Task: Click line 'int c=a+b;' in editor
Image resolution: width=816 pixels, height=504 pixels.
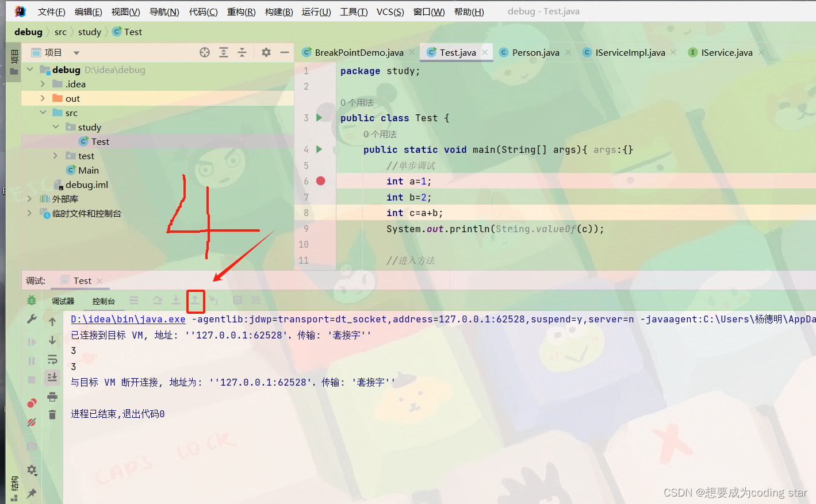Action: (x=414, y=213)
